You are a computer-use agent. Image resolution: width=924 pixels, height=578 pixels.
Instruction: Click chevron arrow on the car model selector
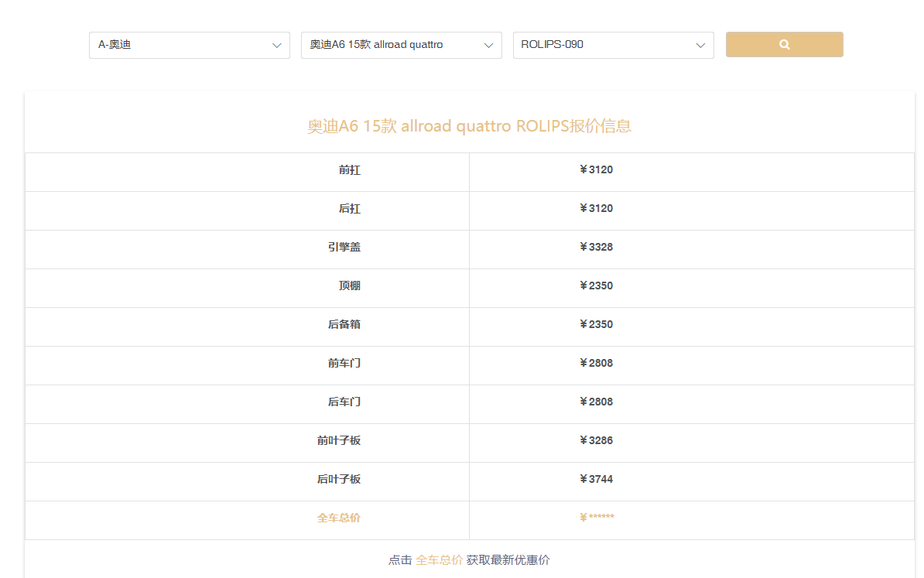488,46
